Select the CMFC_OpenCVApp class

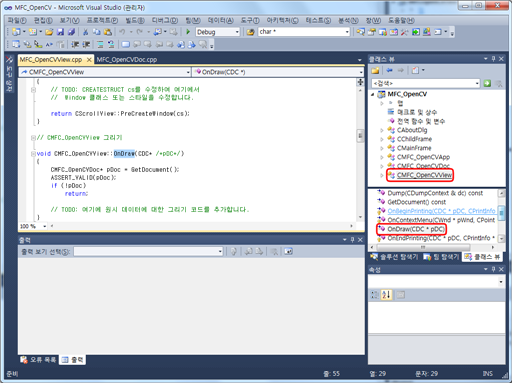pos(423,157)
